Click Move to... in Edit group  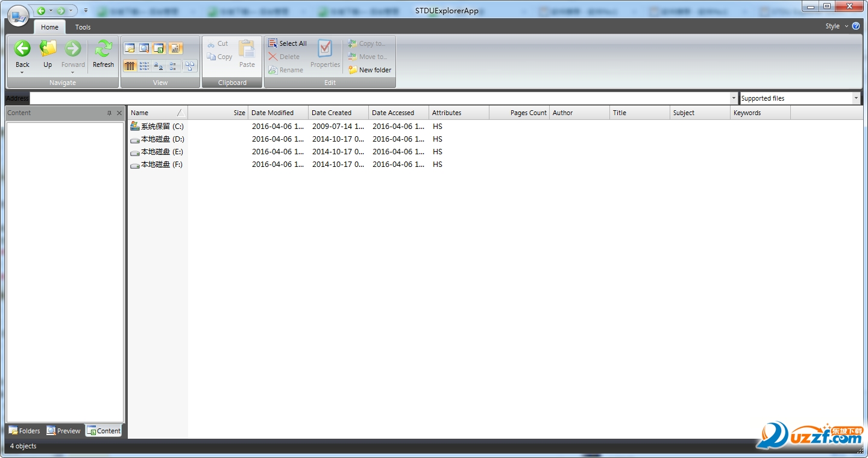point(367,57)
